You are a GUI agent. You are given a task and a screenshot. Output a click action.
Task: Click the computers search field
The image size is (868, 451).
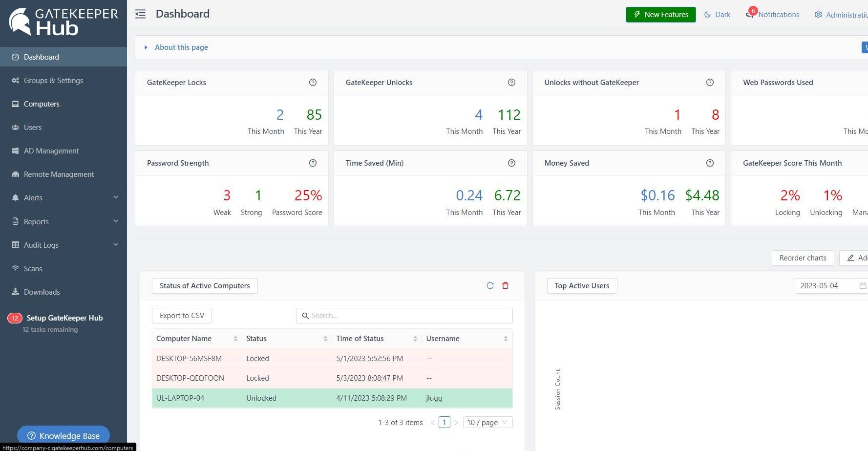pyautogui.click(x=404, y=316)
